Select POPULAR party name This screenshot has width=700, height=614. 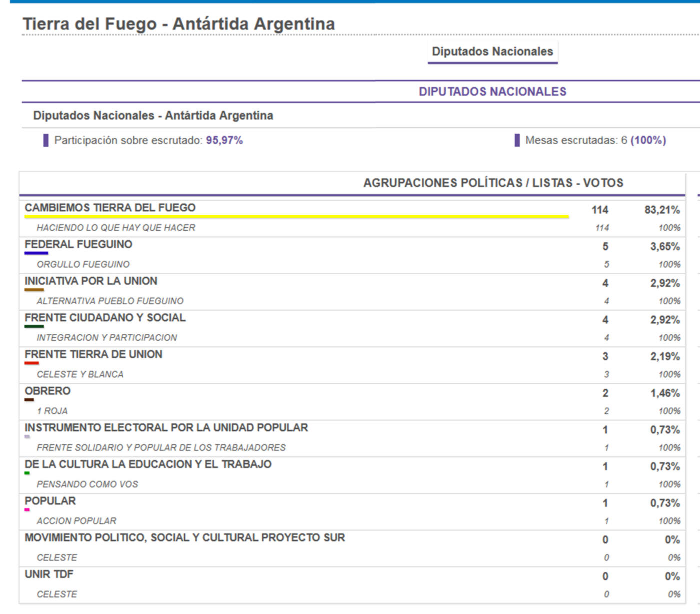pyautogui.click(x=50, y=501)
